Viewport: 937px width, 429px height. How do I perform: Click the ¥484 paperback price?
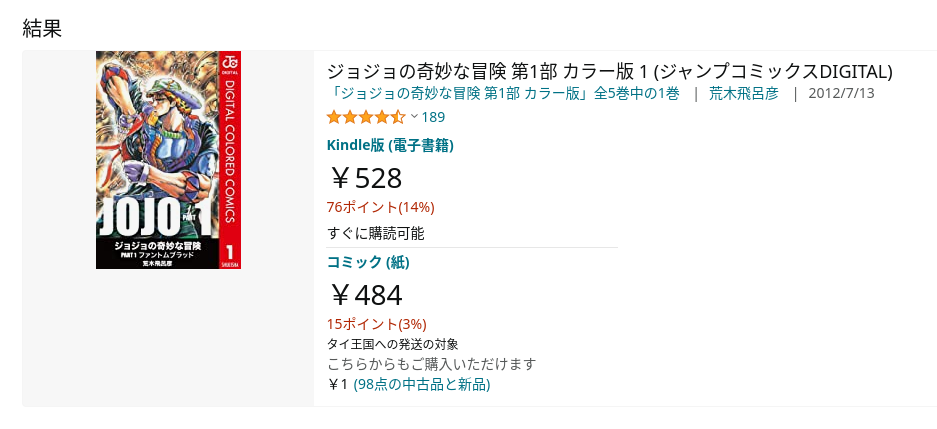click(365, 295)
